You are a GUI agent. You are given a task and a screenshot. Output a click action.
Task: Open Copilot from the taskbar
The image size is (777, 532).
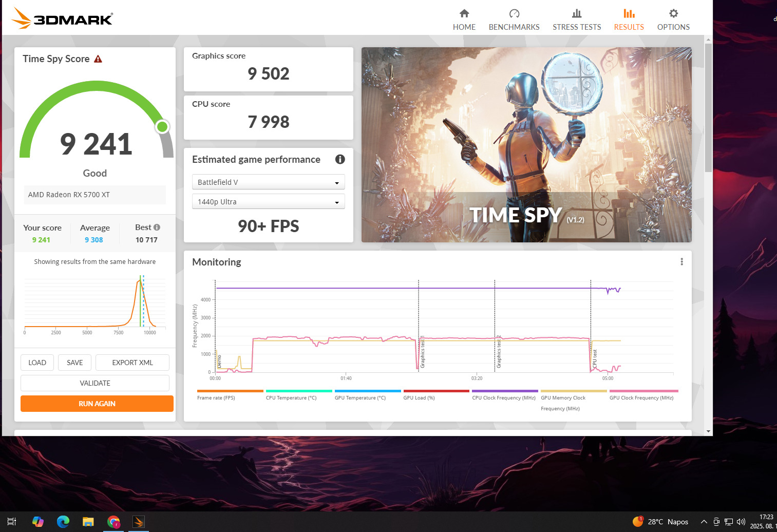(x=37, y=522)
